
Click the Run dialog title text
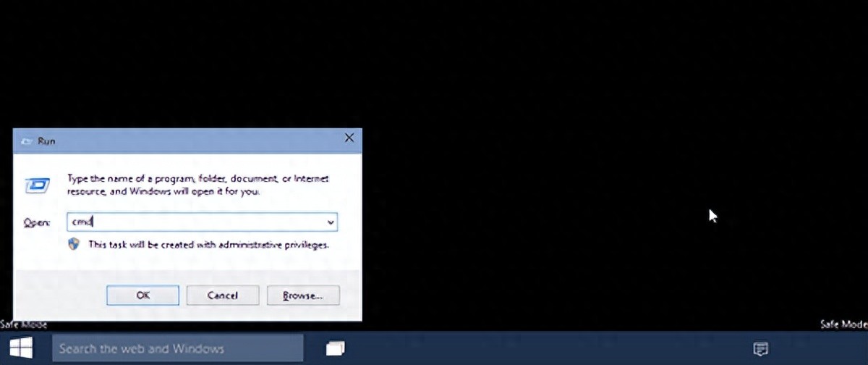pyautogui.click(x=46, y=141)
